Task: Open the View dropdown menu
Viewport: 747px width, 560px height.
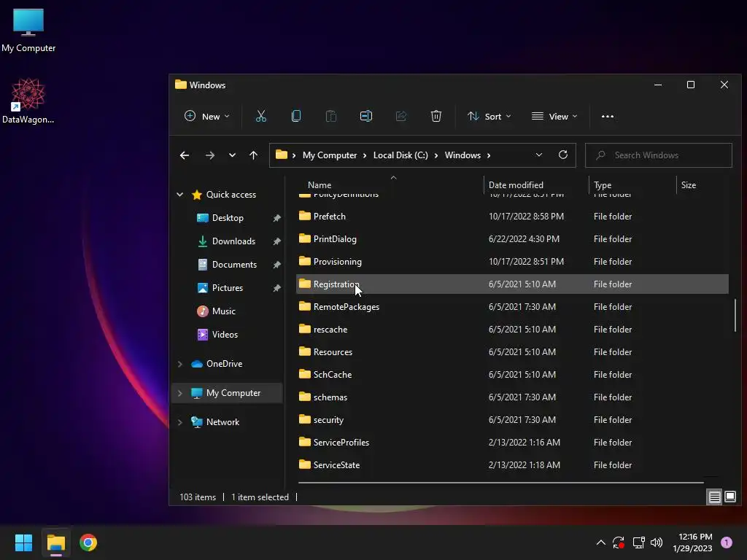Action: pos(554,116)
